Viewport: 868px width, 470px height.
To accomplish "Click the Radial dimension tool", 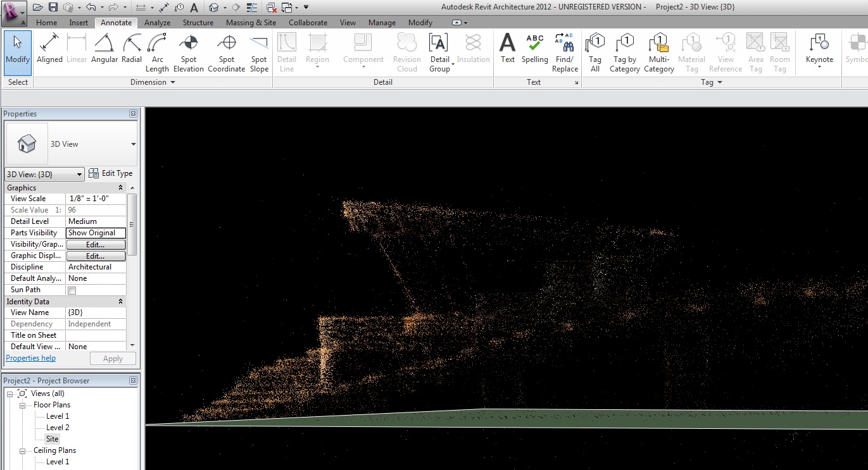I will [132, 49].
